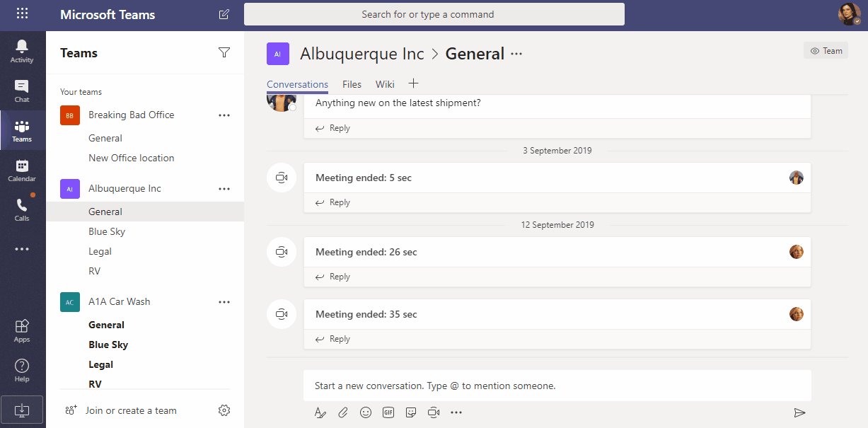Open the GIF picker
The image size is (868, 428).
click(388, 412)
